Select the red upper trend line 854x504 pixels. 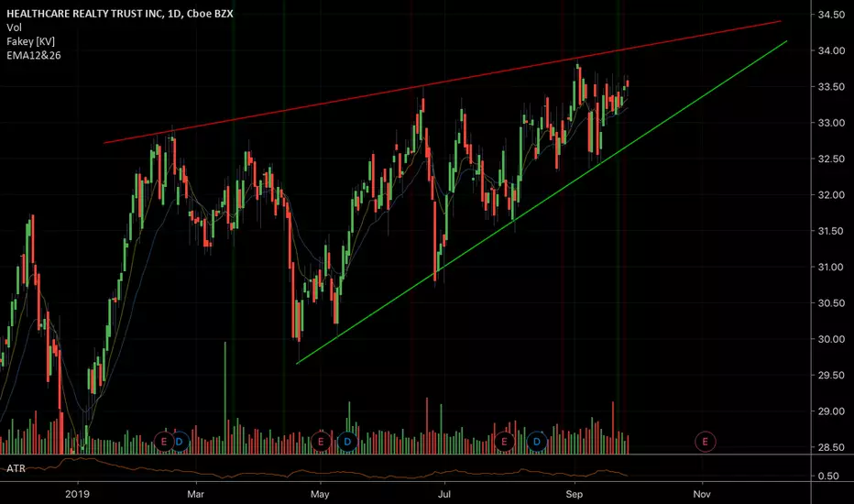click(442, 82)
